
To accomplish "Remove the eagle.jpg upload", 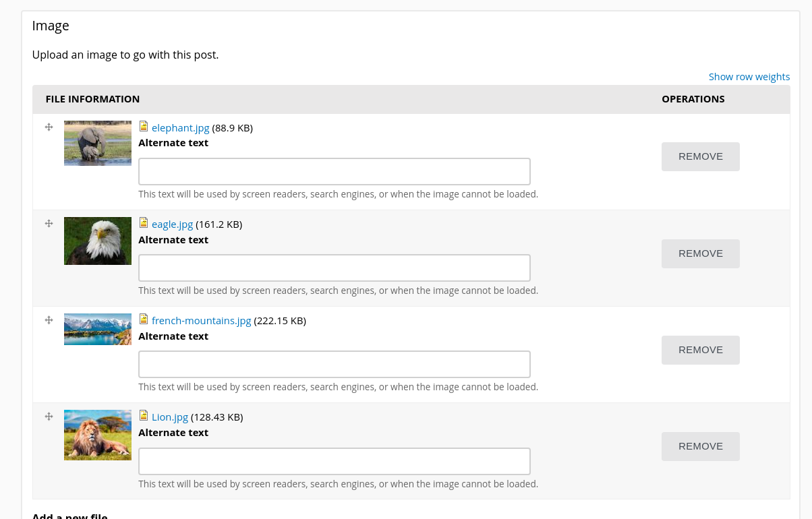I will pos(700,253).
